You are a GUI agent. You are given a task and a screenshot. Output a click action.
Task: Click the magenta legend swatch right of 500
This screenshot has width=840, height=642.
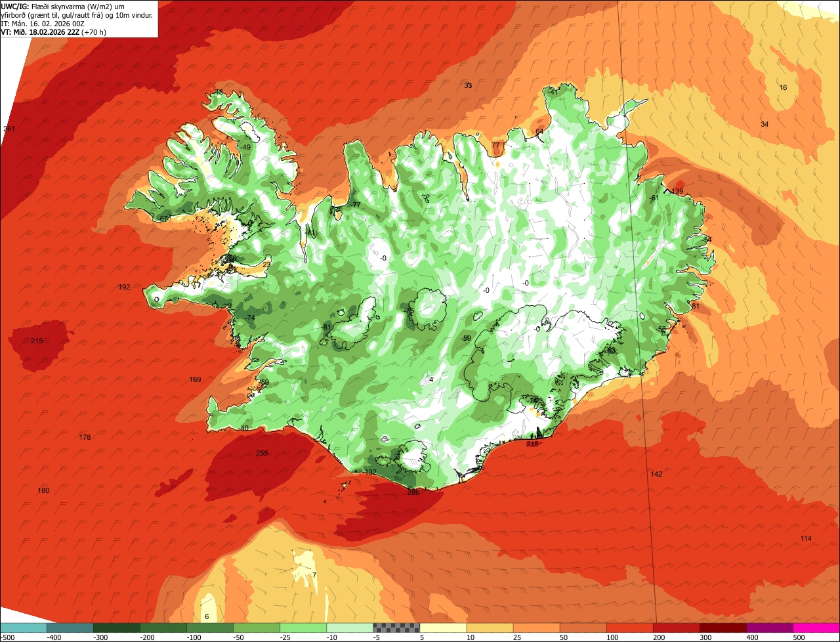pos(816,628)
